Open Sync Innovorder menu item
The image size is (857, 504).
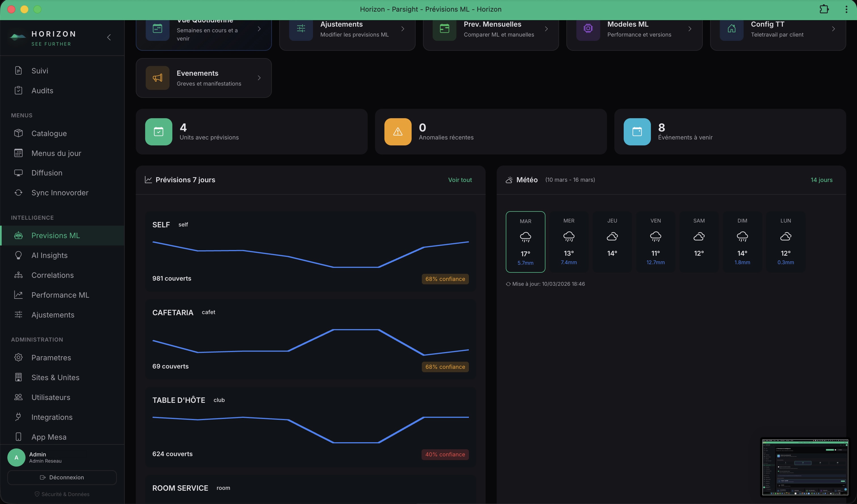pos(60,193)
